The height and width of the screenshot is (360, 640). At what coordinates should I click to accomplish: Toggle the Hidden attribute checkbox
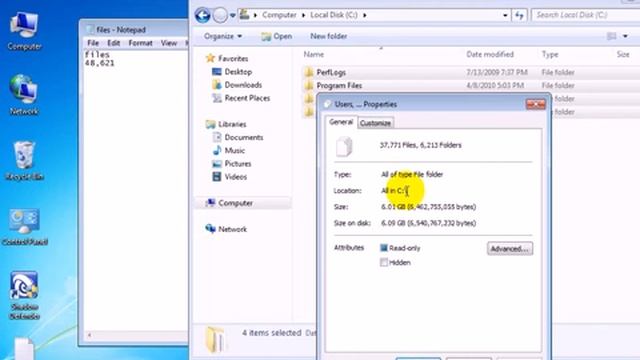tap(384, 262)
